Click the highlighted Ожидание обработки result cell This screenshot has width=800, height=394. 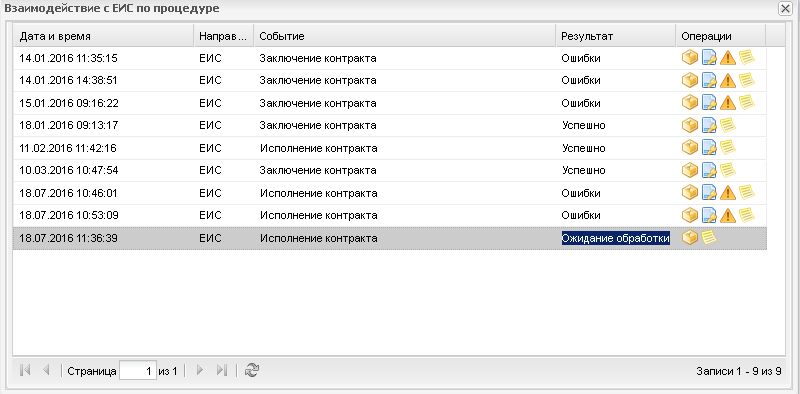click(616, 238)
